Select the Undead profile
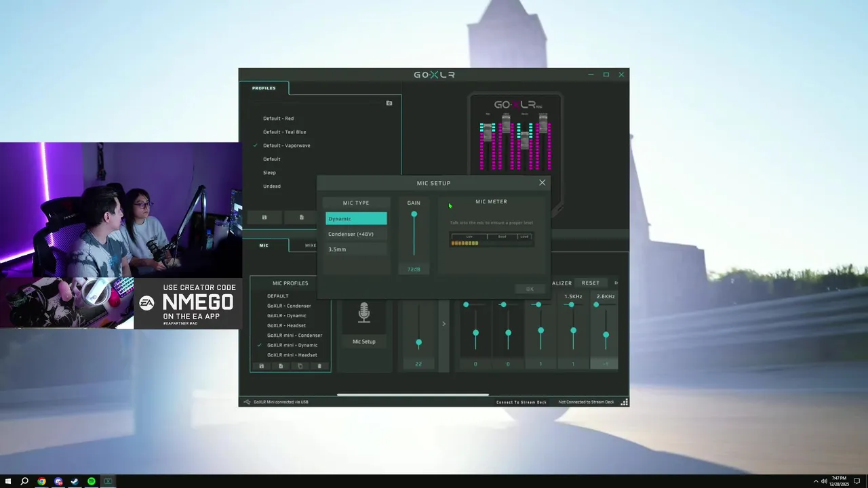The width and height of the screenshot is (868, 488). pyautogui.click(x=272, y=186)
